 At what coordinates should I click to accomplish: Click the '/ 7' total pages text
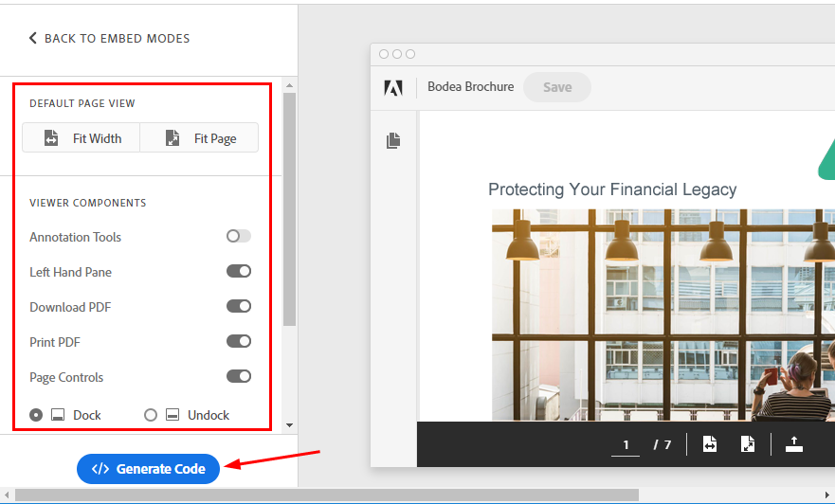click(663, 444)
